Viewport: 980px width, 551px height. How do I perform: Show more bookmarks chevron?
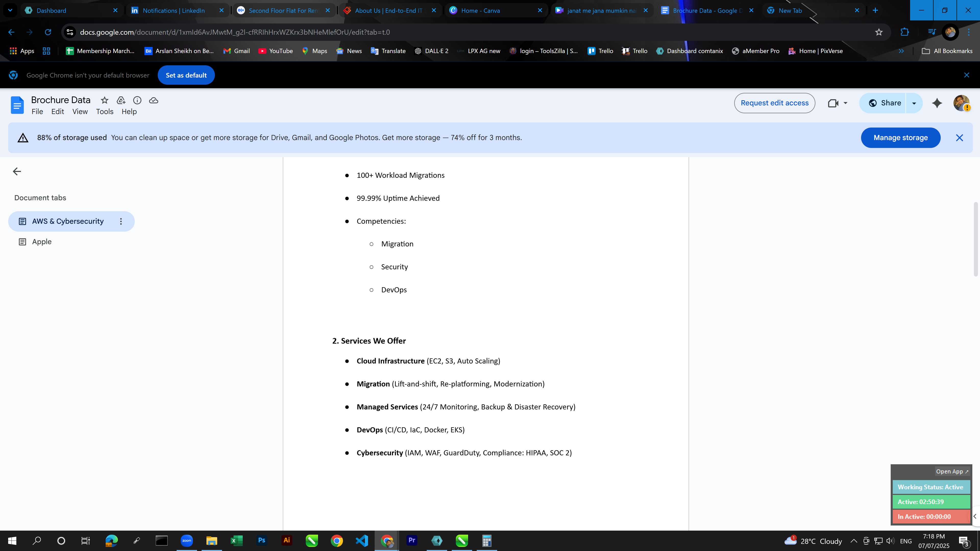[x=901, y=51]
